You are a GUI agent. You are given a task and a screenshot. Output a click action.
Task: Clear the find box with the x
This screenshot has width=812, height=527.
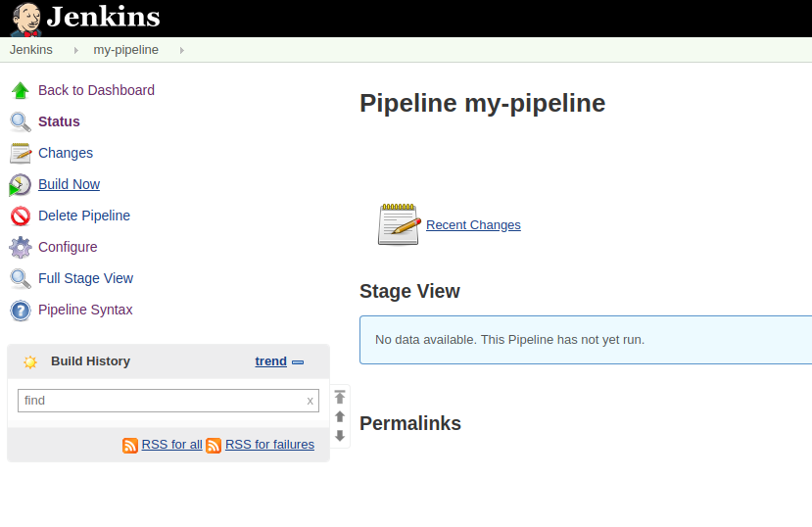(310, 401)
